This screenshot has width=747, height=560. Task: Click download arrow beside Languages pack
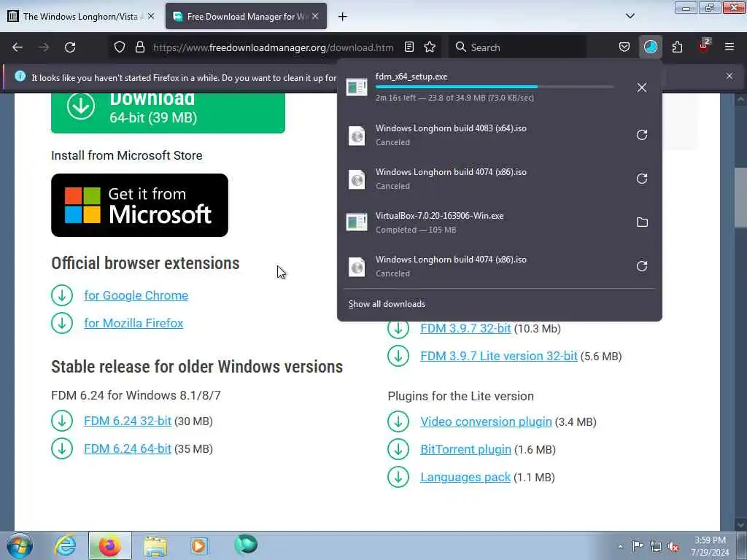pos(398,477)
